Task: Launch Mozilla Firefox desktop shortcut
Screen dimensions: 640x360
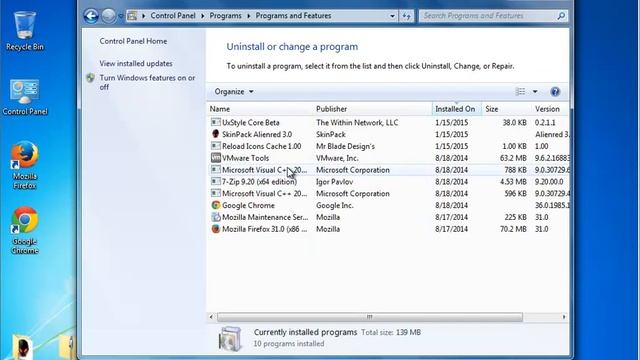Action: click(25, 165)
